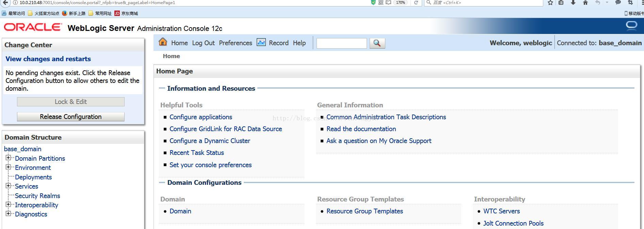Open Help in console toolbar
Viewport: 644px width, 229px height.
299,43
